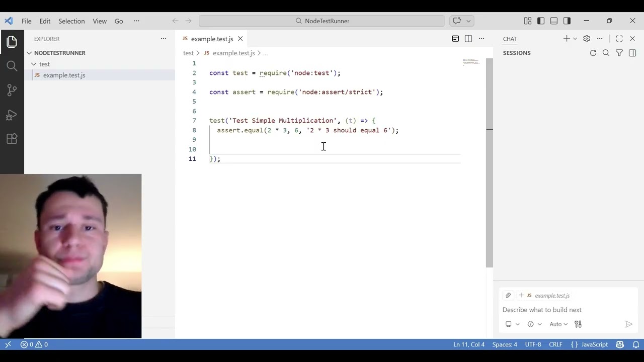The image size is (644, 362).
Task: Open the Run and Debug view
Action: coord(12,115)
